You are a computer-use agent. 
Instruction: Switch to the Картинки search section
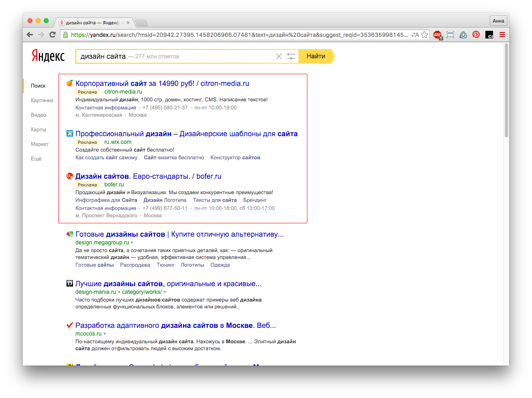[42, 100]
